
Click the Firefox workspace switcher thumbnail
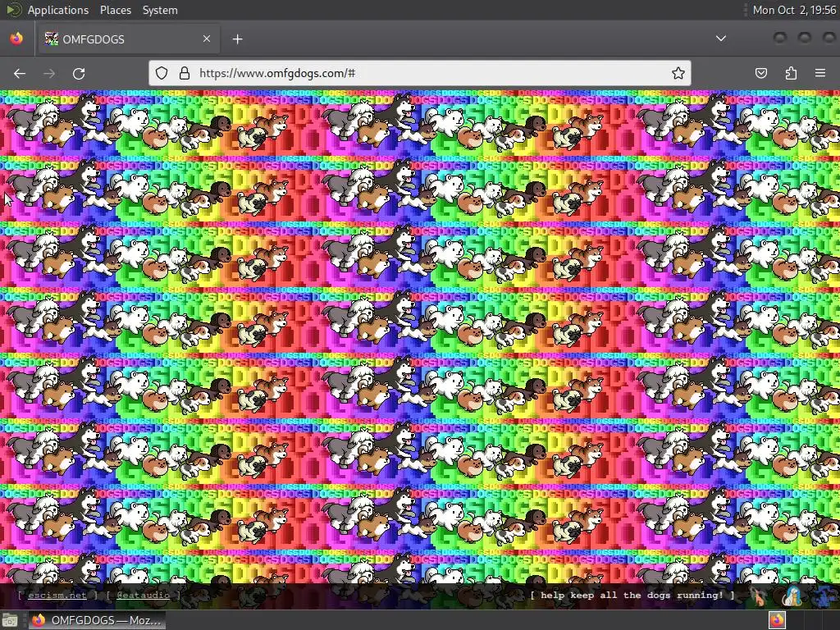click(777, 620)
